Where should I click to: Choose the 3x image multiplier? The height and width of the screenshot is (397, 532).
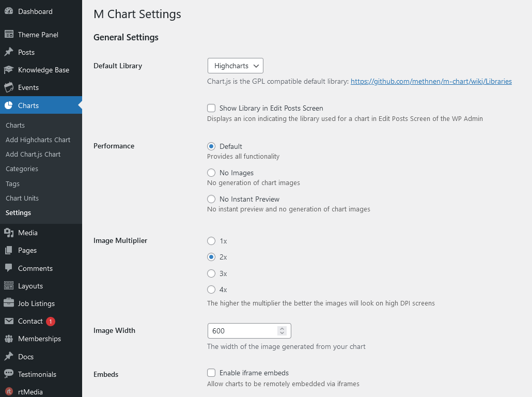coord(211,273)
